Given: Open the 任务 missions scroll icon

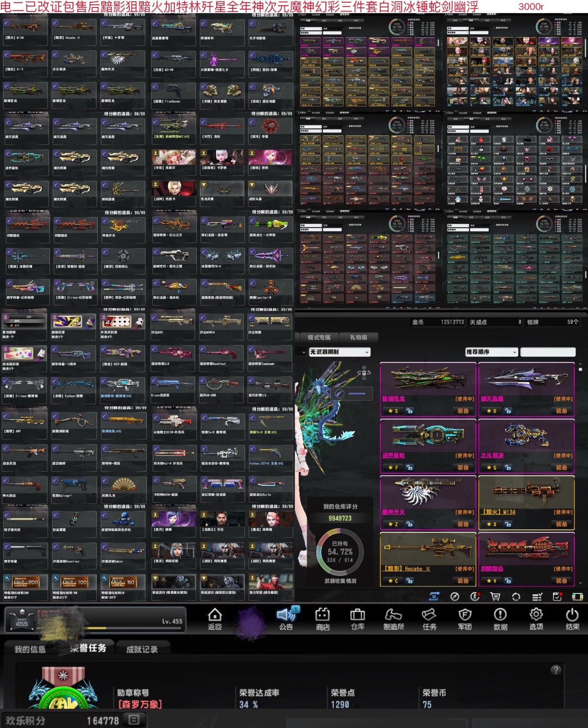Looking at the screenshot, I should tap(429, 614).
